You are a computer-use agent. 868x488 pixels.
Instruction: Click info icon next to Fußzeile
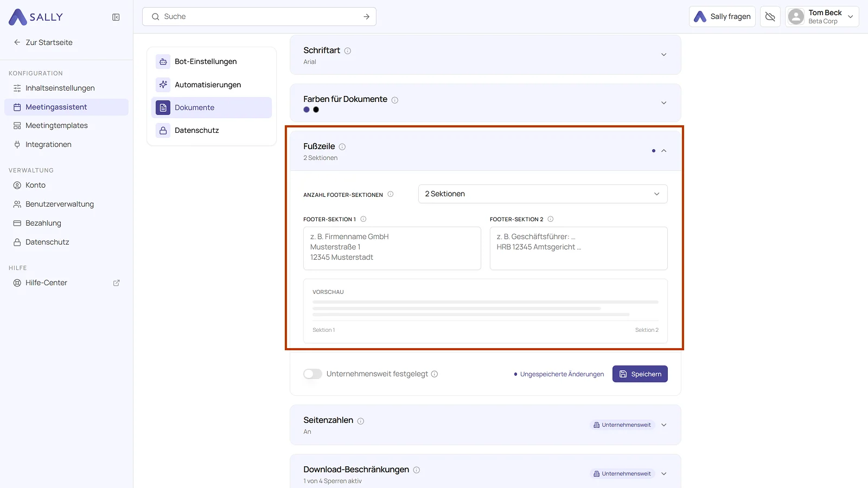click(342, 146)
